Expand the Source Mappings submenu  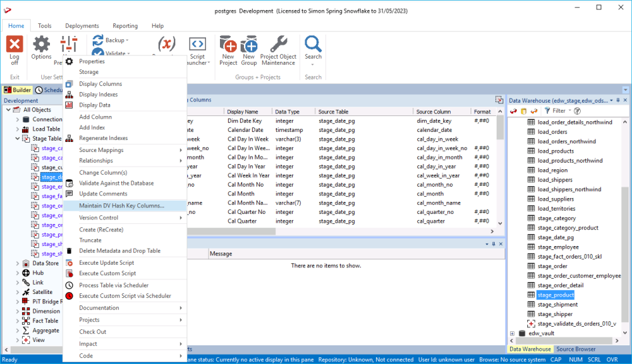pos(101,150)
